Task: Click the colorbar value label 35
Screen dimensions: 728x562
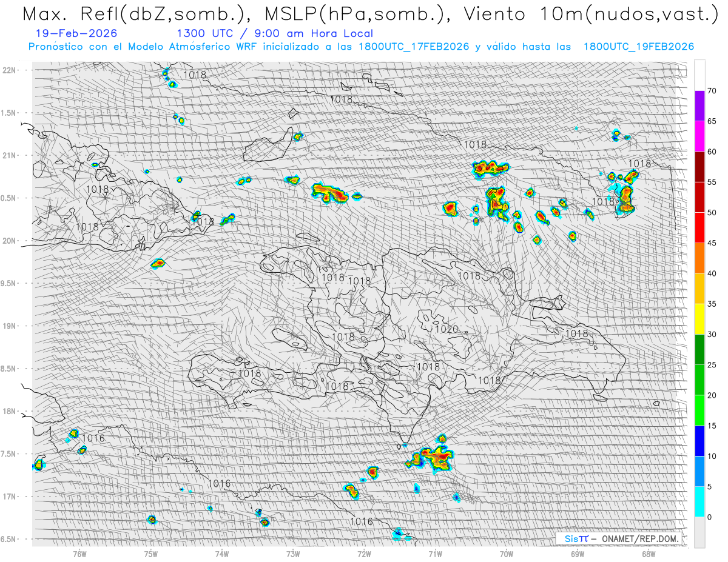Action: pos(712,304)
